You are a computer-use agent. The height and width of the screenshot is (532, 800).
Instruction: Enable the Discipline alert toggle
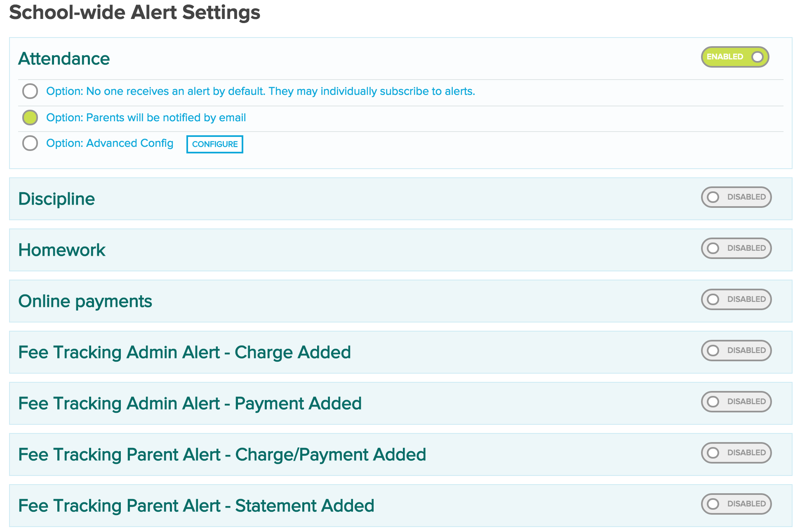736,197
